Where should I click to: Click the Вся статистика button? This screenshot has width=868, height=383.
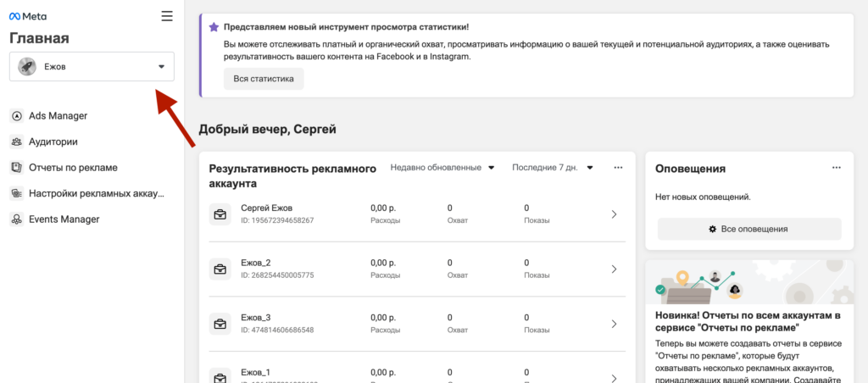coord(264,79)
